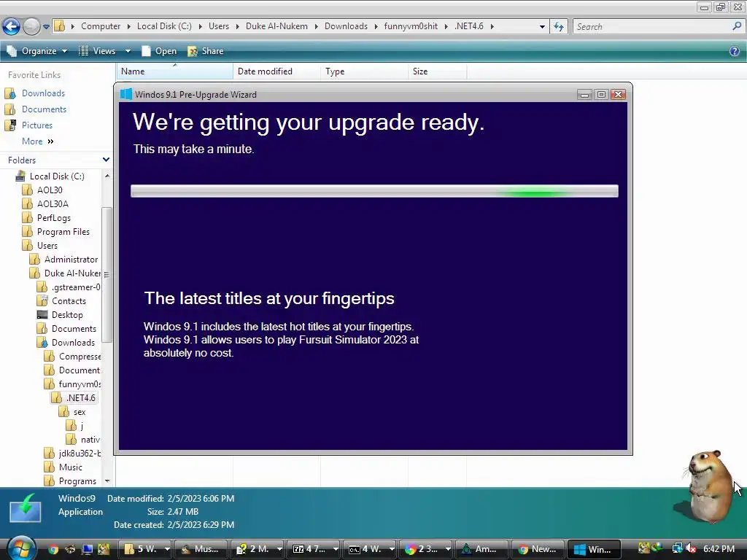
Task: Select Local Disk (C:) in the address breadcrumb
Action: 164,26
